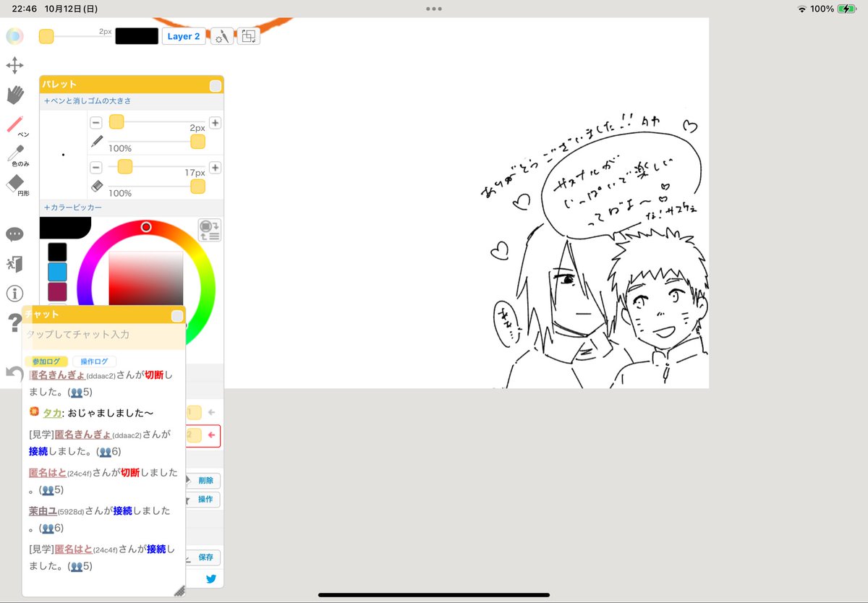Viewport: 868px width, 603px height.
Task: Click the 保存 button
Action: (205, 557)
